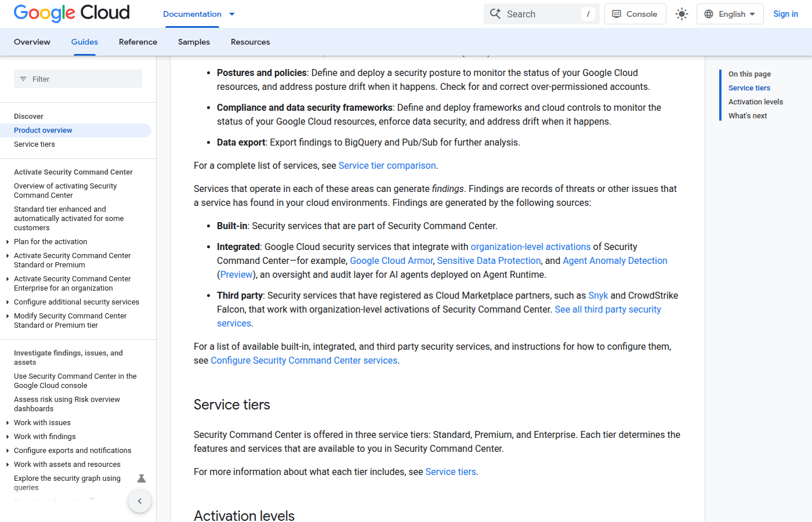Screen dimensions: 812x522
Task: Expand Configure exports and notifications
Action: pos(7,451)
